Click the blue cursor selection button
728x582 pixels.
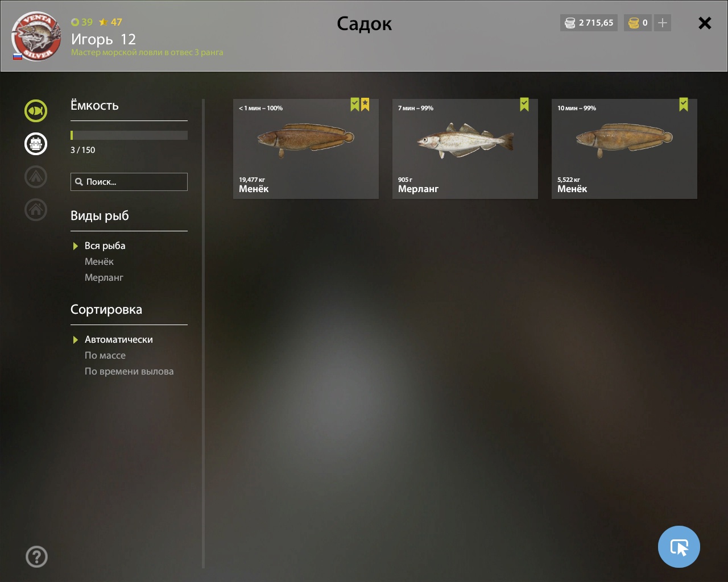click(x=679, y=547)
